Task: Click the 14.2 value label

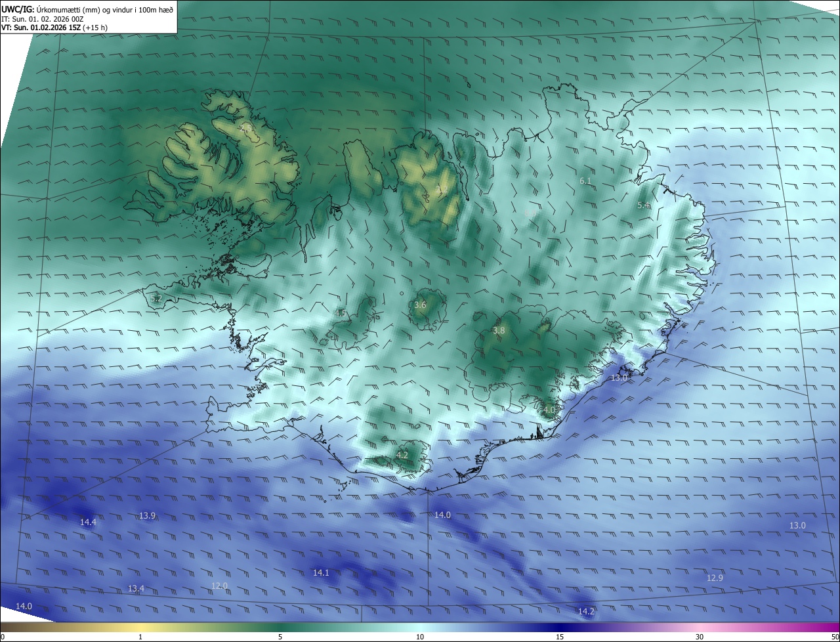Action: (586, 612)
